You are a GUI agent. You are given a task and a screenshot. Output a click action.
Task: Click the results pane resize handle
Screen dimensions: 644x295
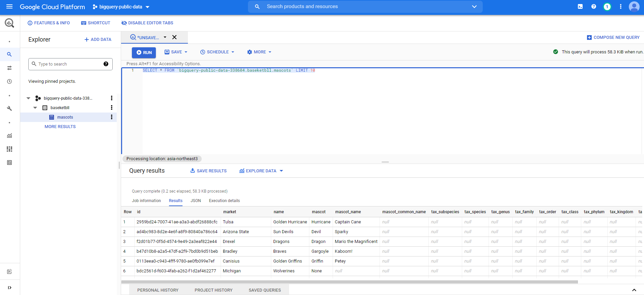pos(385,162)
